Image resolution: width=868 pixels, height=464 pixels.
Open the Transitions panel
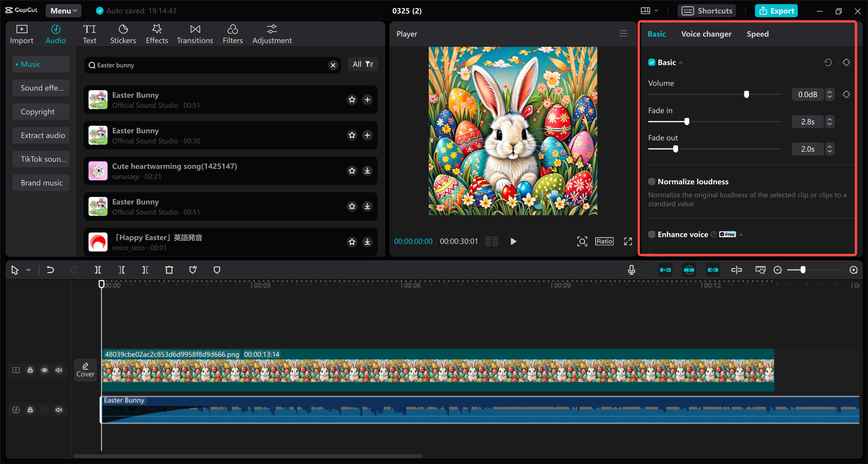195,34
